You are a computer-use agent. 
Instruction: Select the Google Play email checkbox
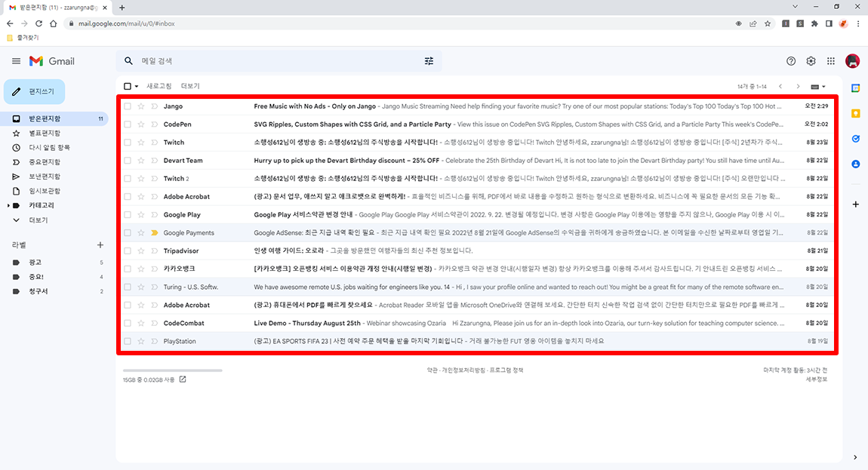128,215
